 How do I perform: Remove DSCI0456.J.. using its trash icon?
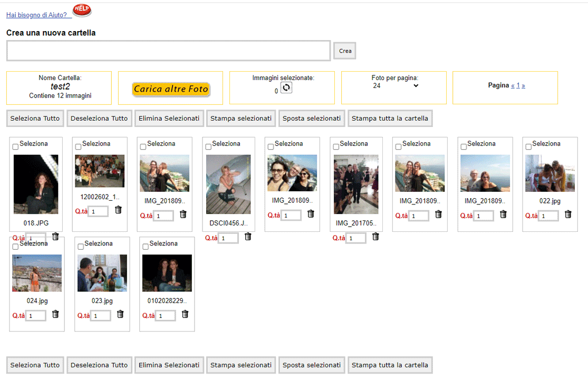(248, 237)
